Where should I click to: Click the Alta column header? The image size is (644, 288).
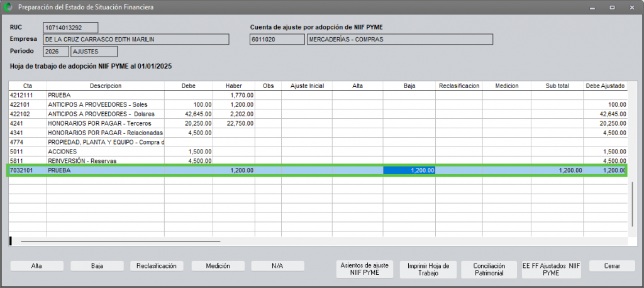(x=357, y=86)
